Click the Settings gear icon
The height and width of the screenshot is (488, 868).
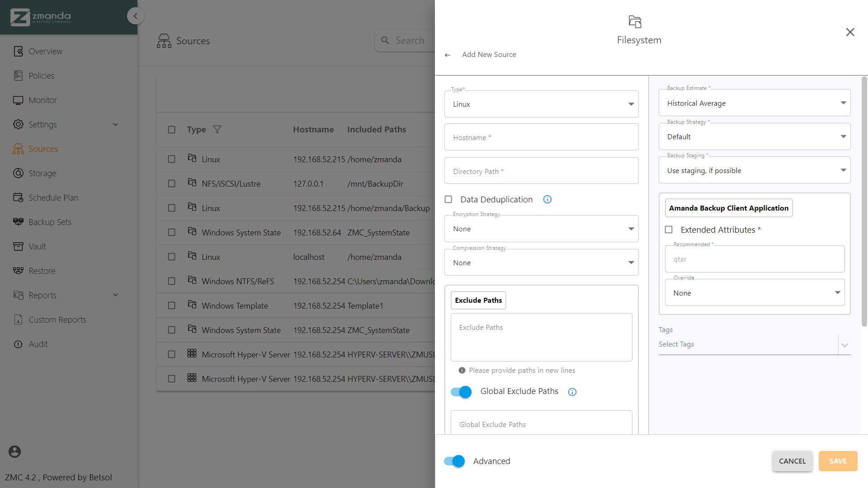point(18,124)
